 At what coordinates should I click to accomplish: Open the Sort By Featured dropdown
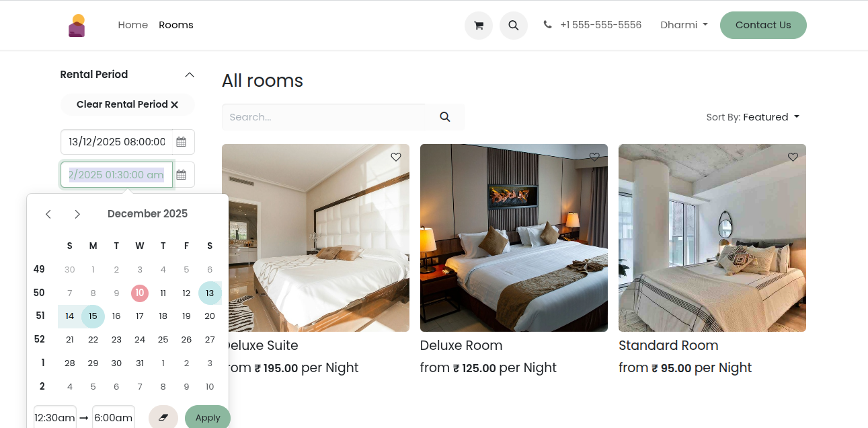[x=753, y=117]
